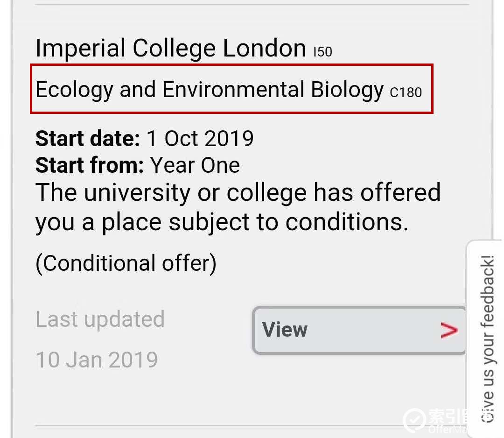The width and height of the screenshot is (504, 438).
Task: Click 'you a place subject to conditions' line
Action: 222,223
